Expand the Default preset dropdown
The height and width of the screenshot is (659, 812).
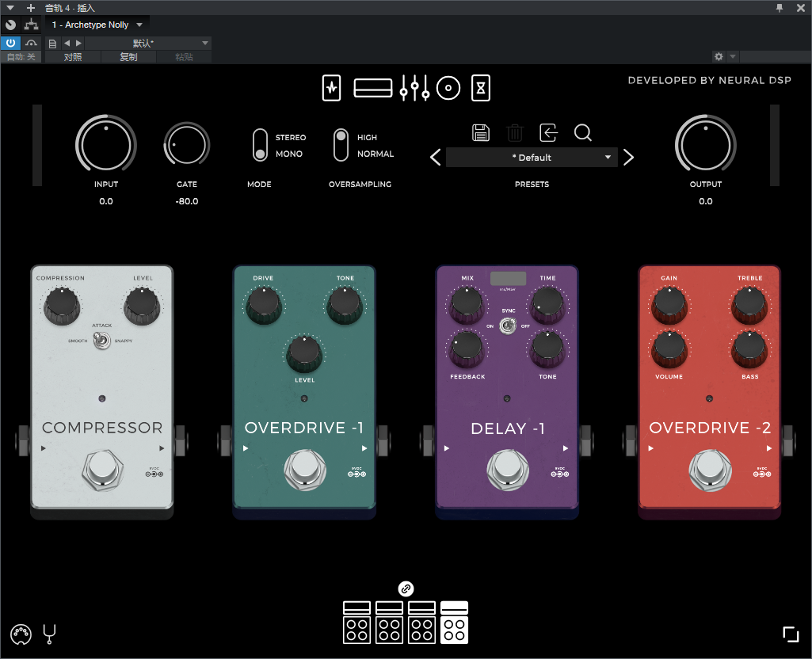(532, 158)
